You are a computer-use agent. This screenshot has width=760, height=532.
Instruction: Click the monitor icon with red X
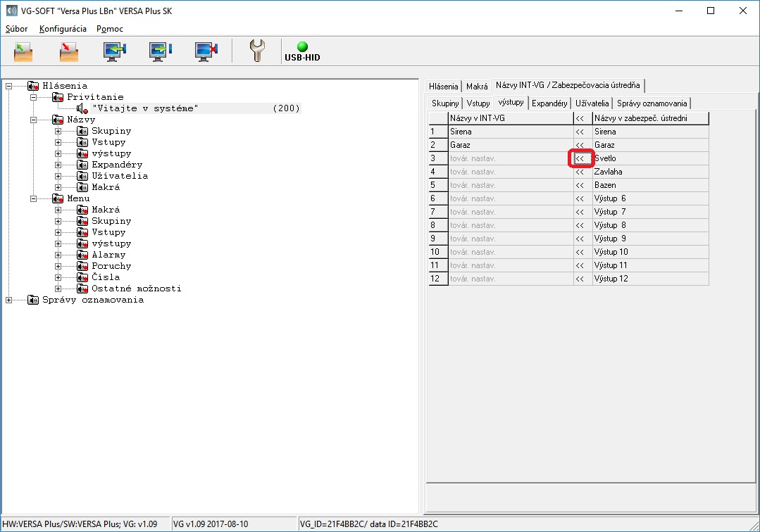point(206,51)
